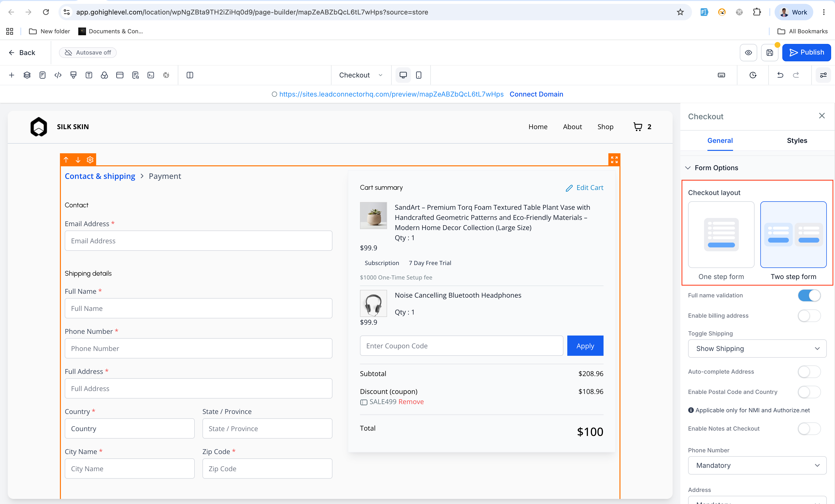
Task: Toggle Full name validation off
Action: (x=809, y=295)
